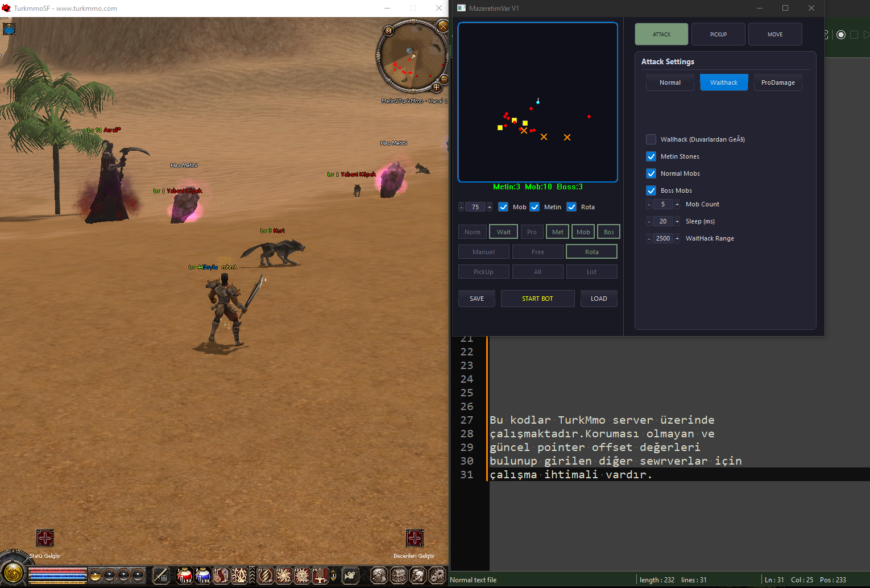This screenshot has width=870, height=588.
Task: Click the Statü Geliştir plus icon
Action: (x=45, y=538)
